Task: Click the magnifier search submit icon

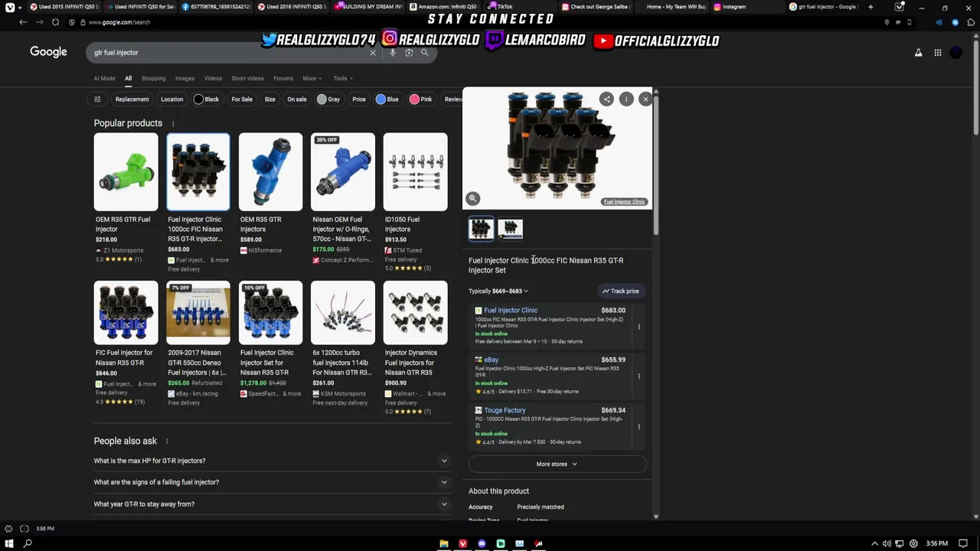Action: 425,53
